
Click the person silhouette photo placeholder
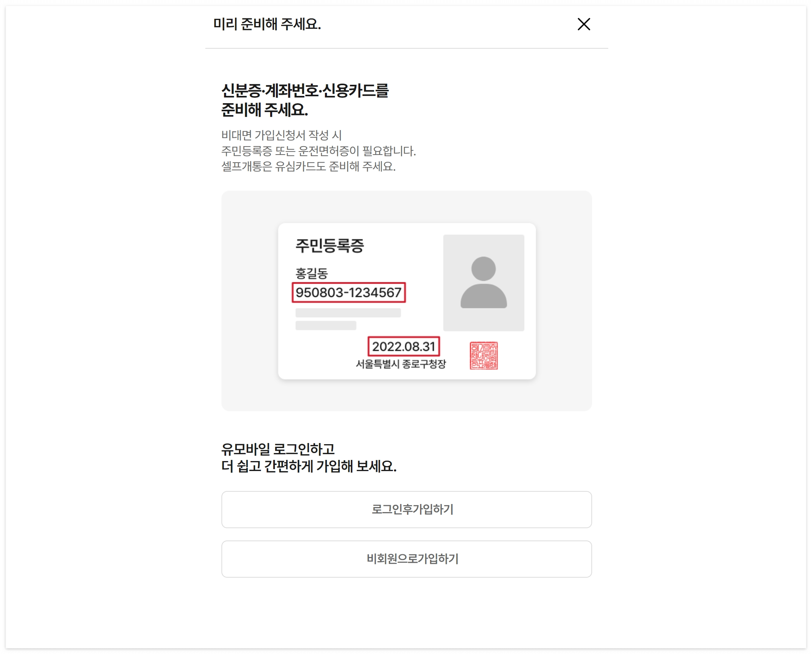483,283
